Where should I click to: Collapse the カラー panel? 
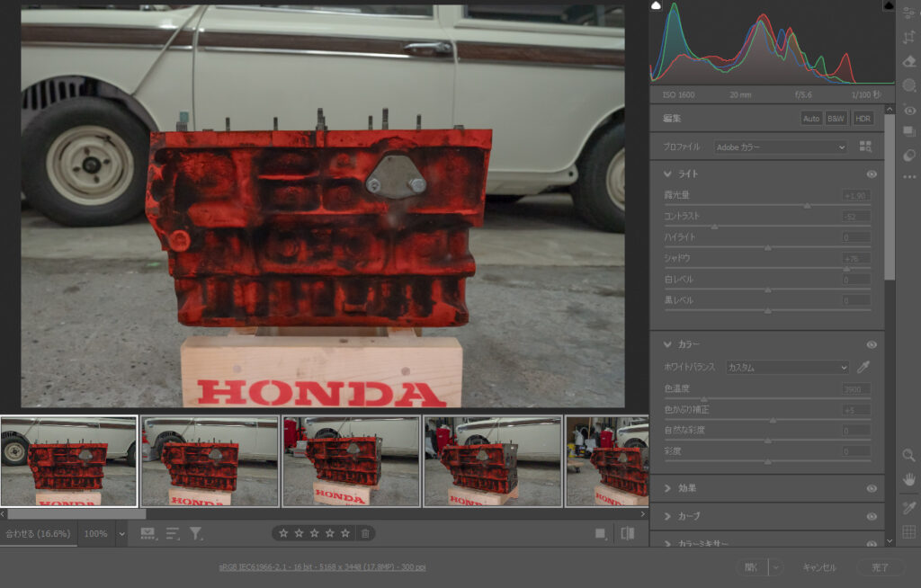(x=667, y=344)
